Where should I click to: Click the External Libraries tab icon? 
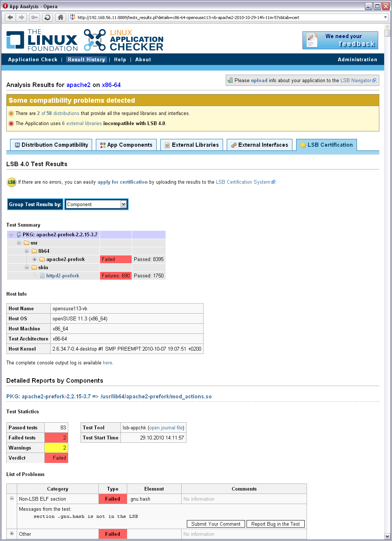[x=167, y=145]
